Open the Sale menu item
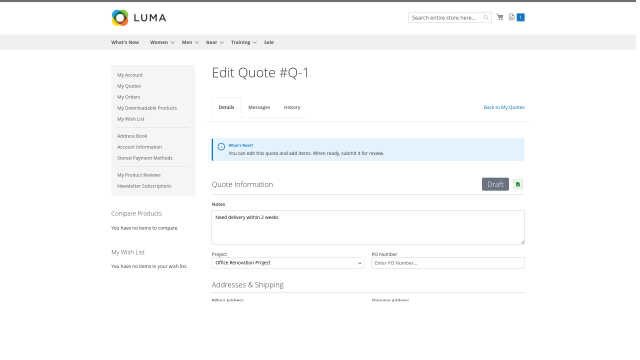 pyautogui.click(x=269, y=42)
